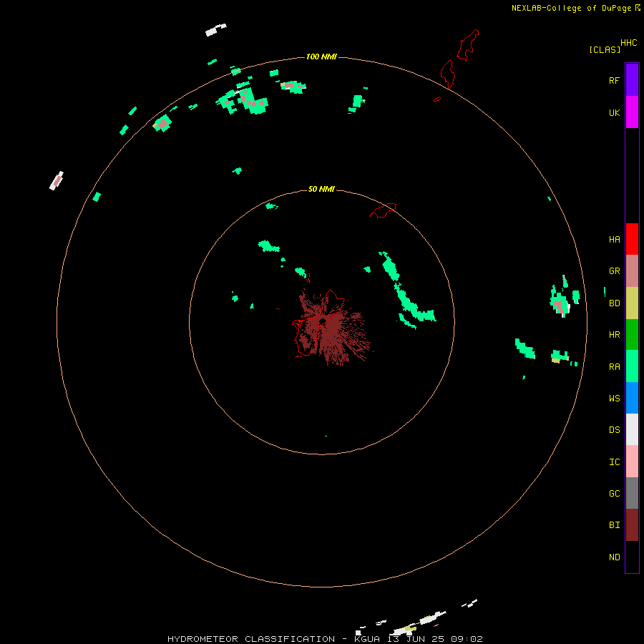Image resolution: width=644 pixels, height=644 pixels.
Task: Click the WS blue legend swatch
Action: pyautogui.click(x=632, y=398)
